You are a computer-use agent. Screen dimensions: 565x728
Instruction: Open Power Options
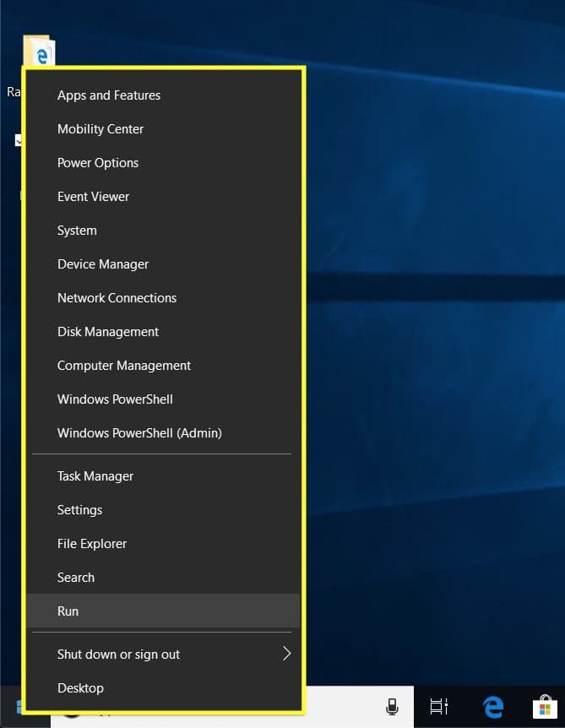pyautogui.click(x=163, y=163)
